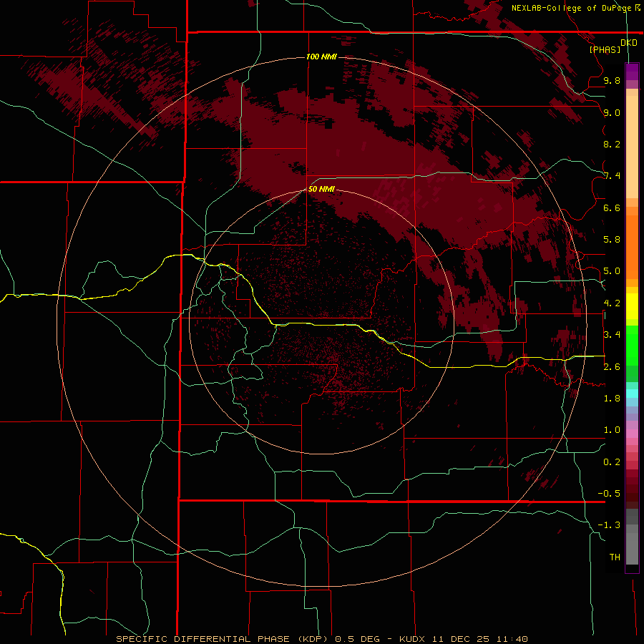Click the -1.3 value on the scale

[609, 525]
